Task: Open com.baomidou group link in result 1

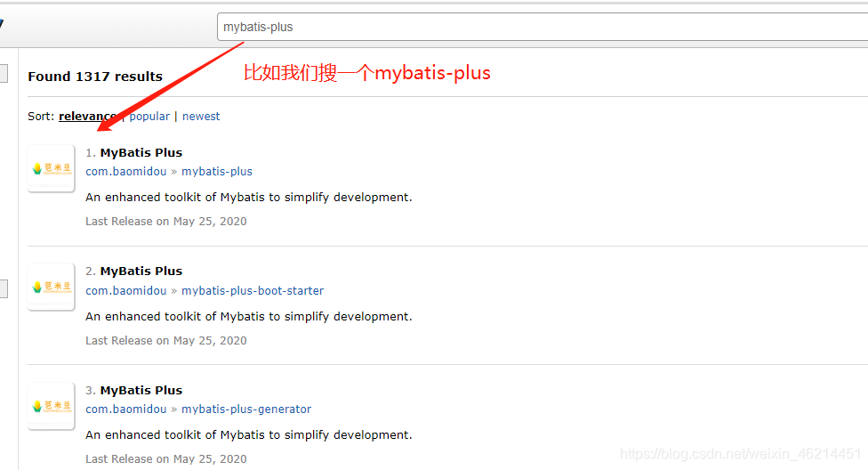Action: pos(126,172)
